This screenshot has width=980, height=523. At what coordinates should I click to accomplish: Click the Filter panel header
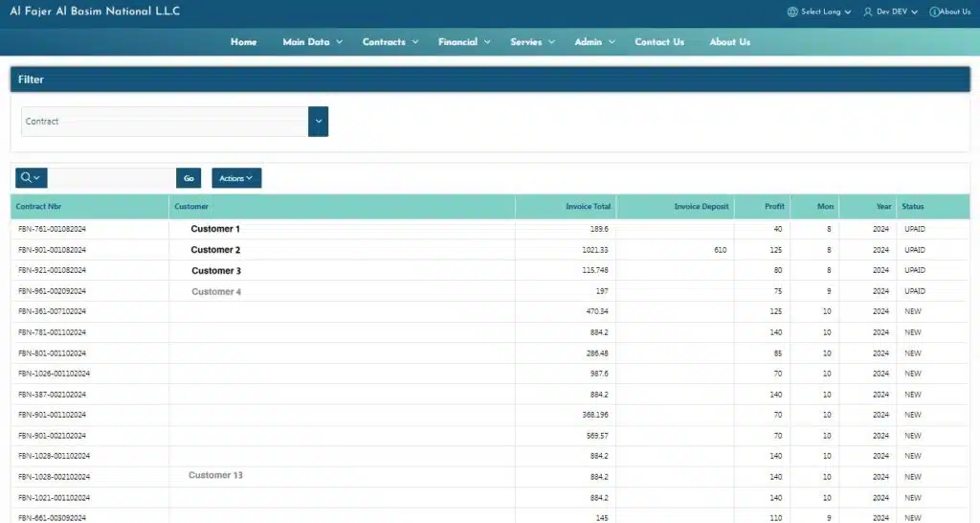tap(490, 80)
